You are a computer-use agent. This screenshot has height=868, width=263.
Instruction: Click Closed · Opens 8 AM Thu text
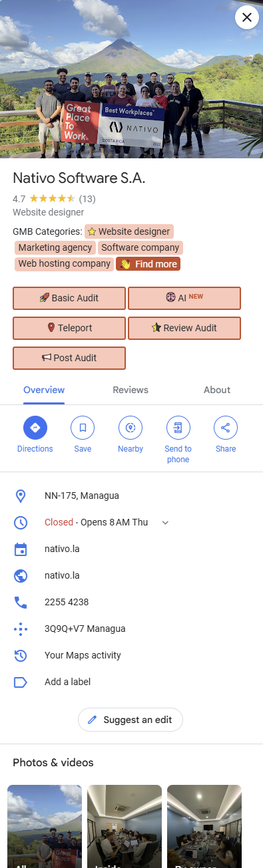[x=97, y=522]
